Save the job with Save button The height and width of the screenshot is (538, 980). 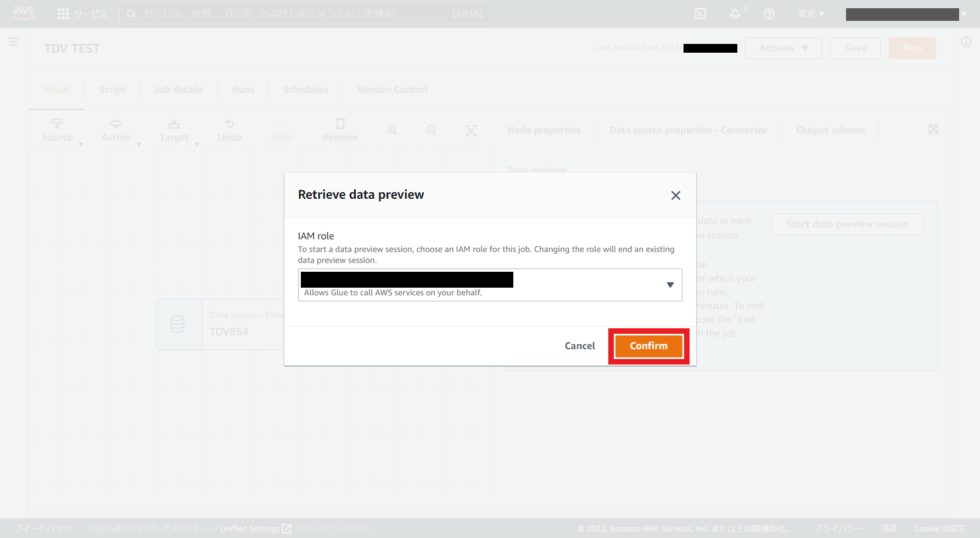coord(855,48)
